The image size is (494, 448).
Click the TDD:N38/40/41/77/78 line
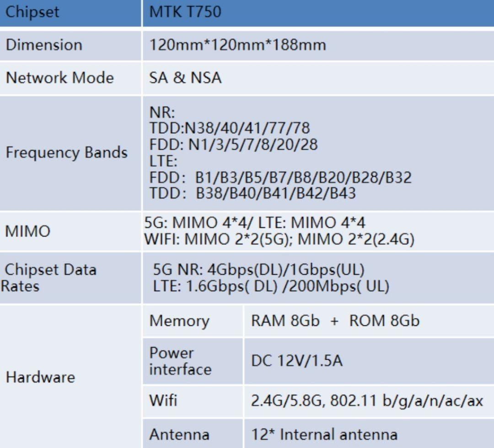pos(230,128)
